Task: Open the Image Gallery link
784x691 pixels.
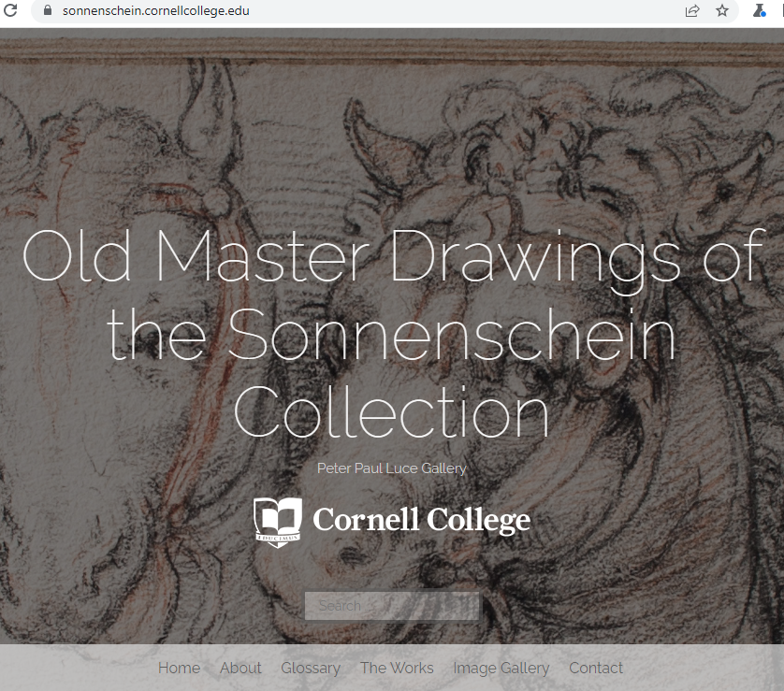Action: (501, 669)
